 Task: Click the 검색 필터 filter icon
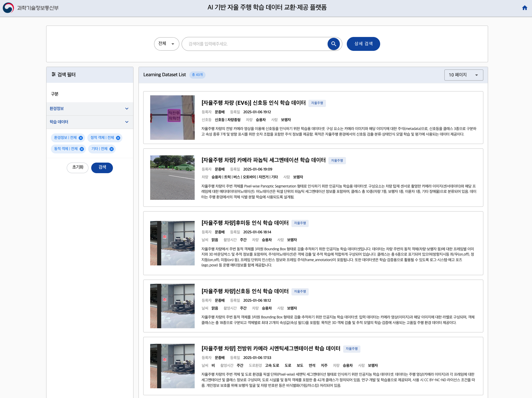[53, 74]
